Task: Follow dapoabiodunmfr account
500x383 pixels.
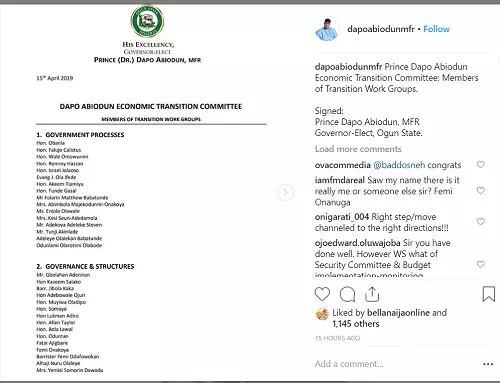Action: [x=436, y=29]
